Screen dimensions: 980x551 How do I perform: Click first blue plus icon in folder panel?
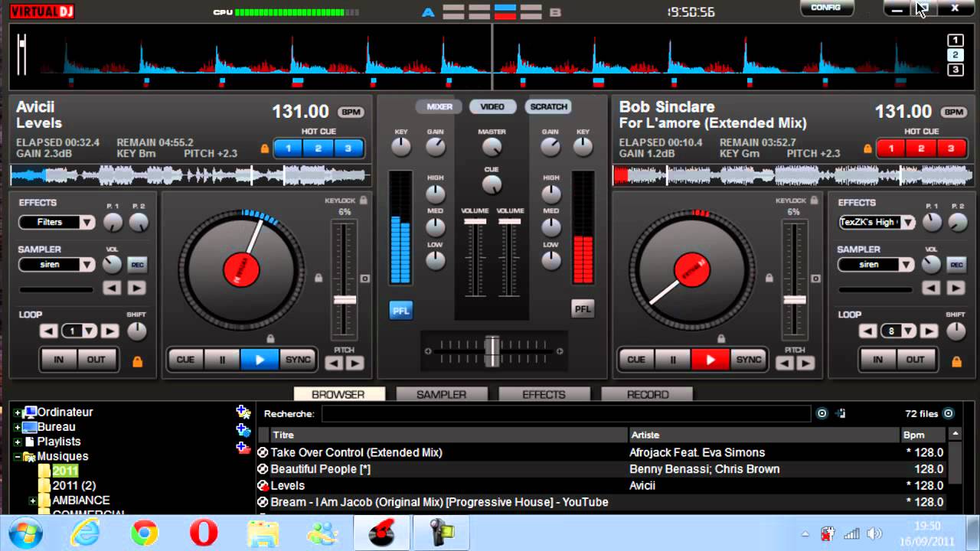(x=243, y=412)
